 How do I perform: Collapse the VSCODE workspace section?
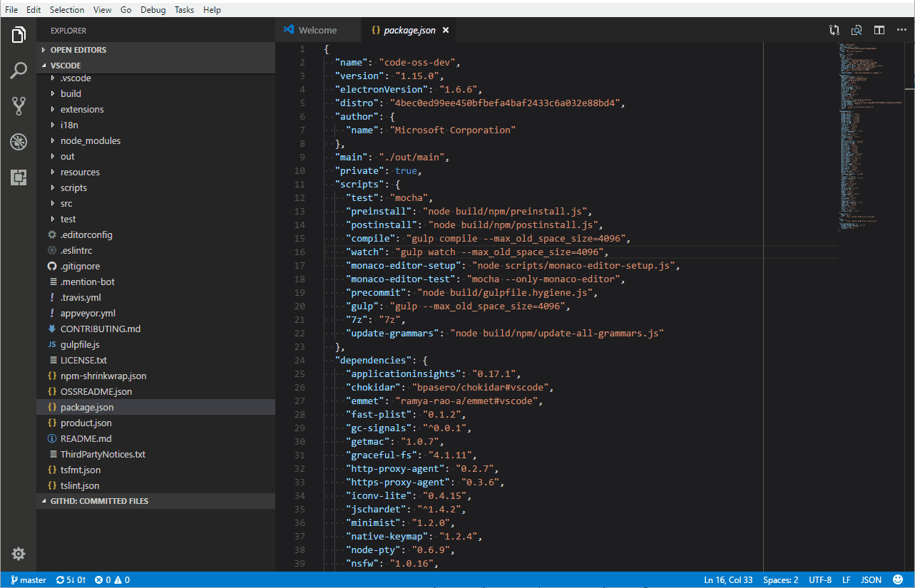pyautogui.click(x=155, y=66)
